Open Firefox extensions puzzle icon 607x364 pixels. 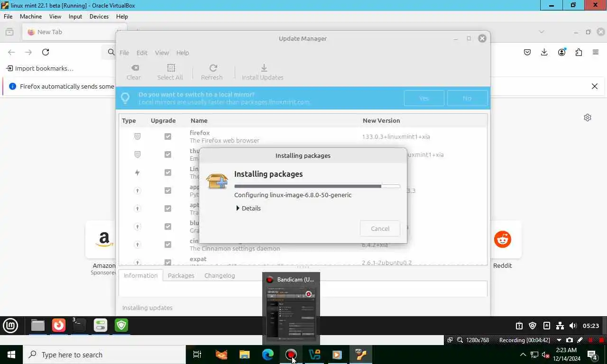pyautogui.click(x=579, y=52)
